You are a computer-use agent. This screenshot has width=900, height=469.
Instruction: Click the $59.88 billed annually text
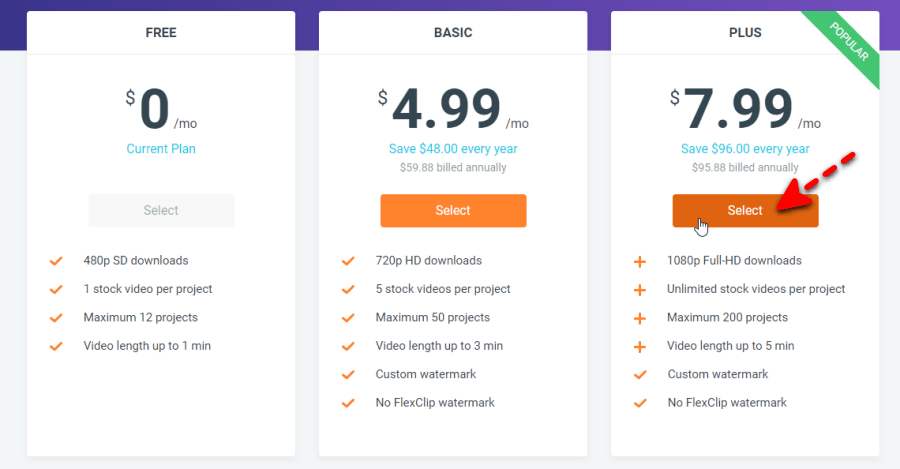453,168
